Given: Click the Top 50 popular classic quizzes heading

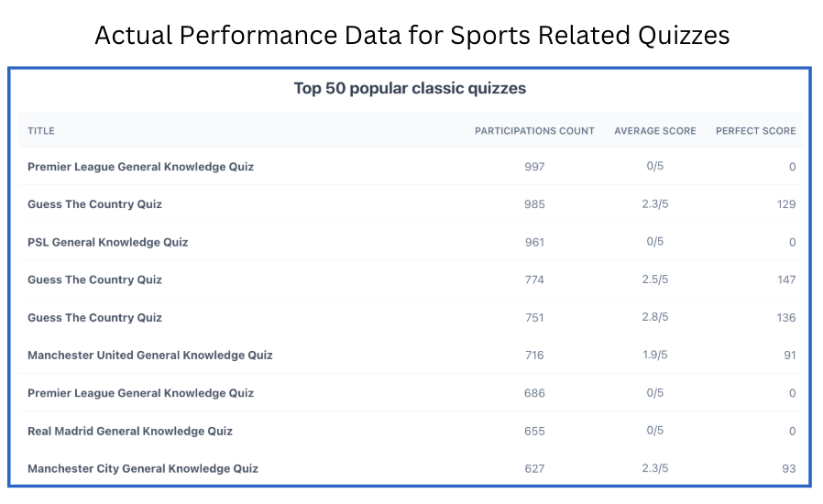Looking at the screenshot, I should 410,88.
